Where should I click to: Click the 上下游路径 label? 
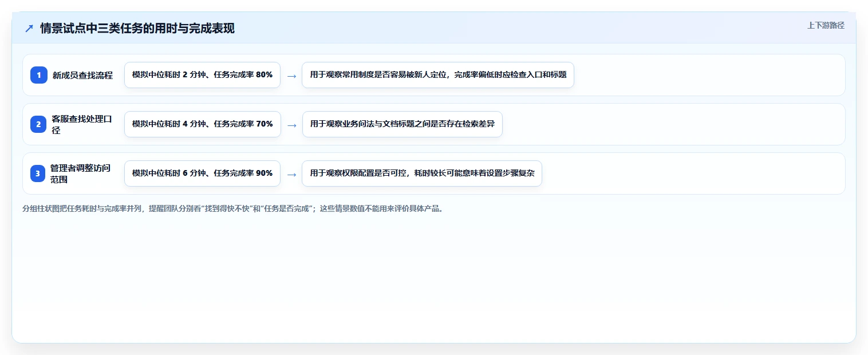[x=826, y=25]
